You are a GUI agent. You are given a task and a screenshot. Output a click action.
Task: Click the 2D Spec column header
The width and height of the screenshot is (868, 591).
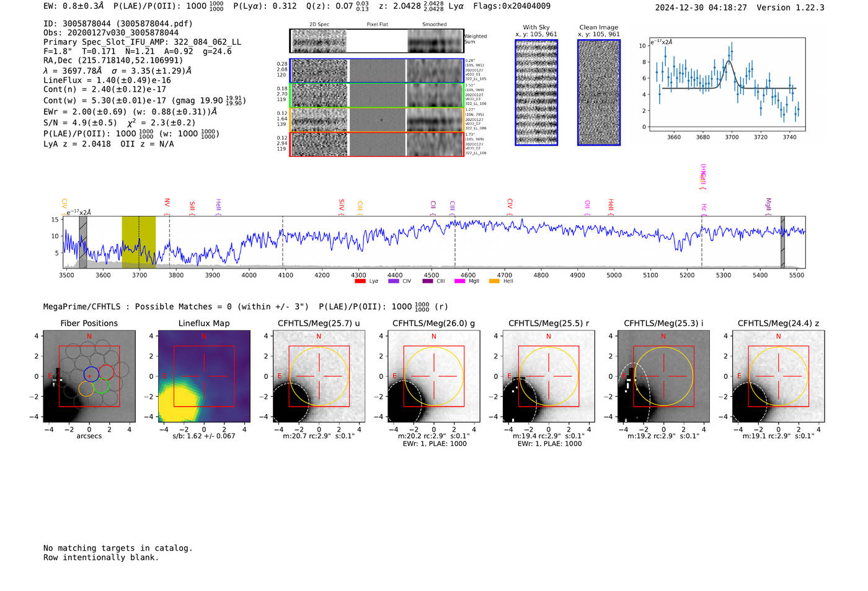[319, 25]
